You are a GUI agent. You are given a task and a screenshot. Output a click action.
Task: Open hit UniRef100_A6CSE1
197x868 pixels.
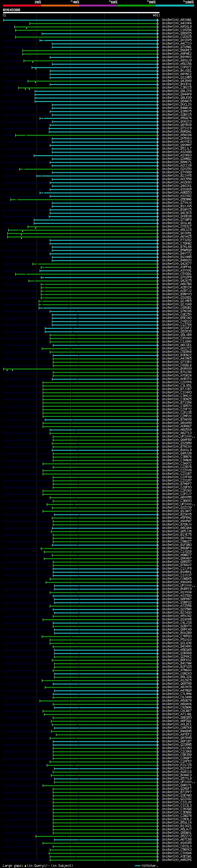(x=176, y=345)
